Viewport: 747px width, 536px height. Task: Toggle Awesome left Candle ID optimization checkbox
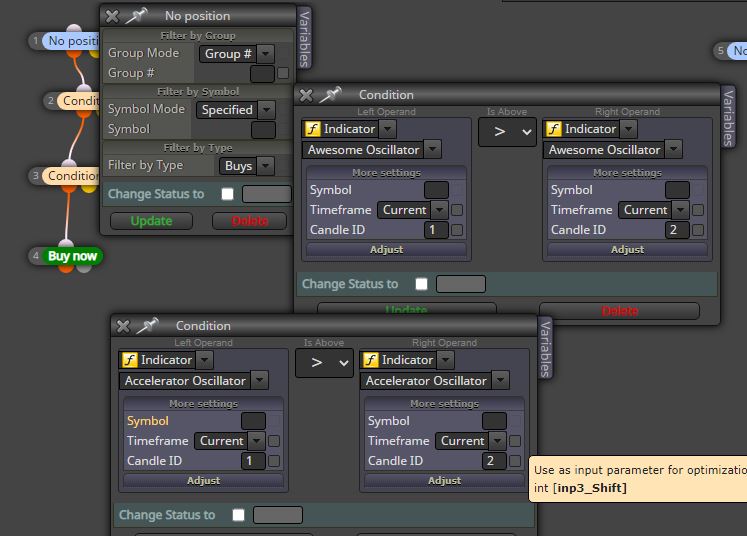click(x=457, y=230)
